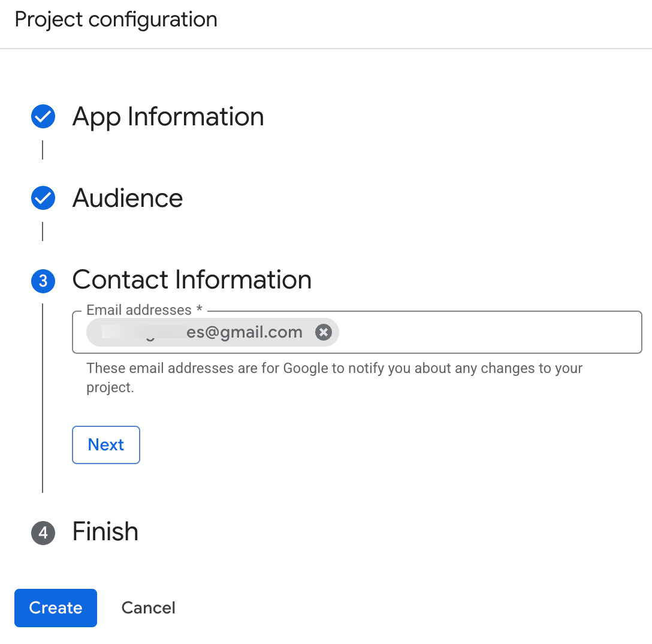Jump to the Finish step heading
Viewport: 652px width, 644px height.
point(105,532)
